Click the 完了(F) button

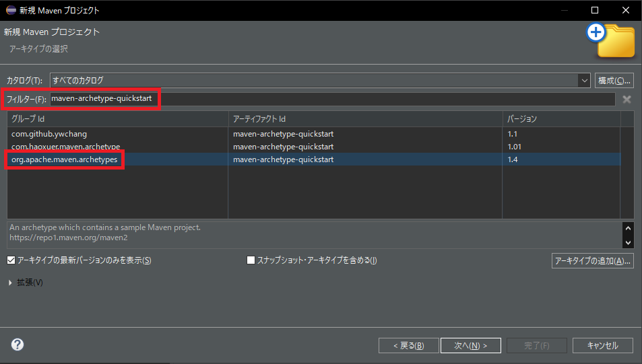click(537, 346)
